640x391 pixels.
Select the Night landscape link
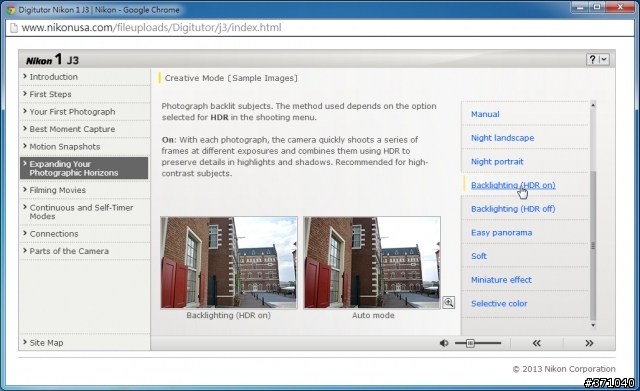502,138
